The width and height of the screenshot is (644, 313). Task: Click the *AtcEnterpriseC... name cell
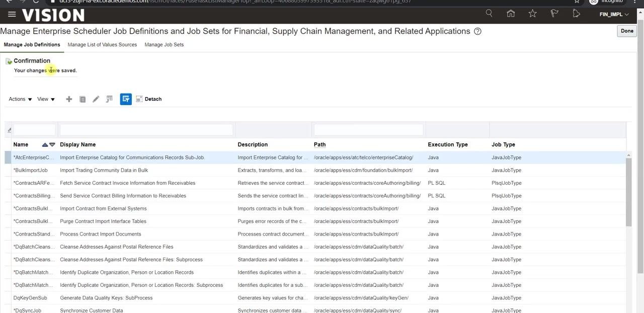point(33,158)
